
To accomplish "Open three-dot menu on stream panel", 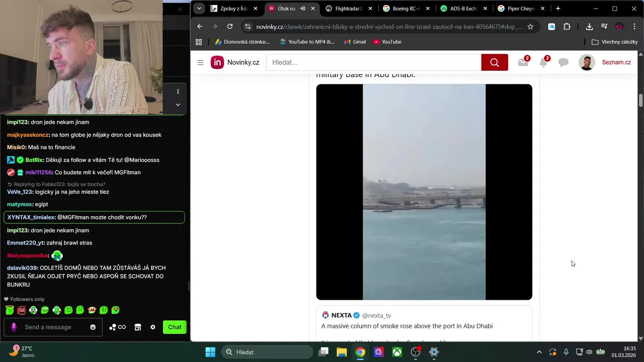I will 178,92.
